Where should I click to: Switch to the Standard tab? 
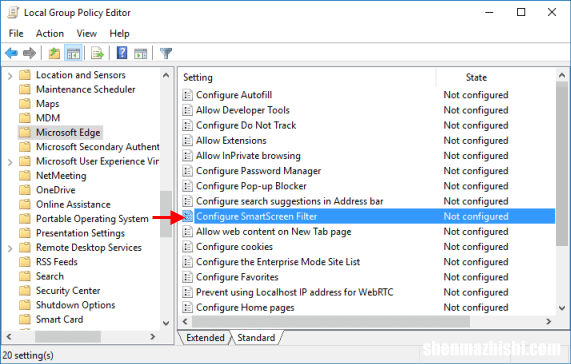[x=256, y=338]
